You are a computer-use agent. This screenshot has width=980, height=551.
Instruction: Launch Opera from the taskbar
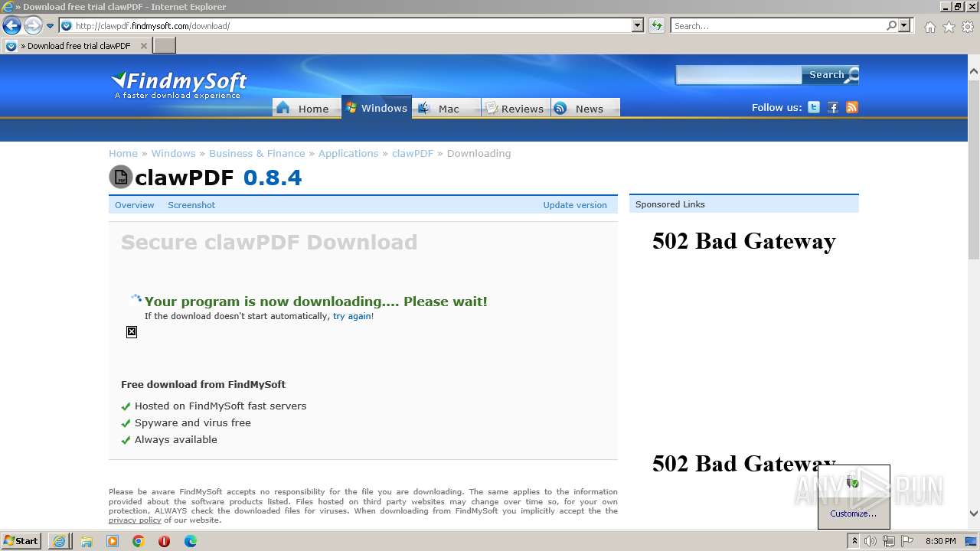click(x=164, y=541)
